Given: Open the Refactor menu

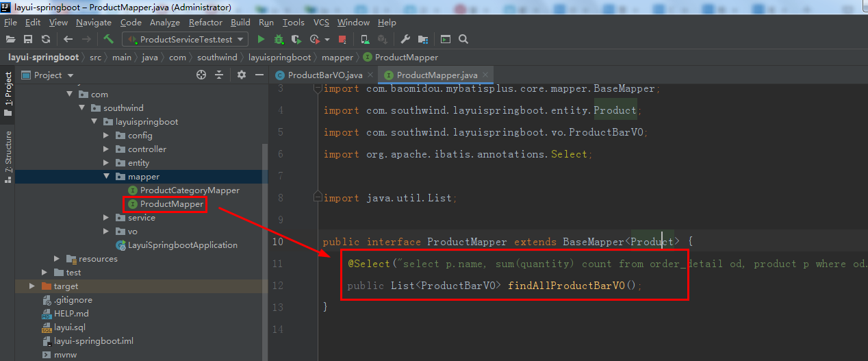Looking at the screenshot, I should (x=205, y=23).
